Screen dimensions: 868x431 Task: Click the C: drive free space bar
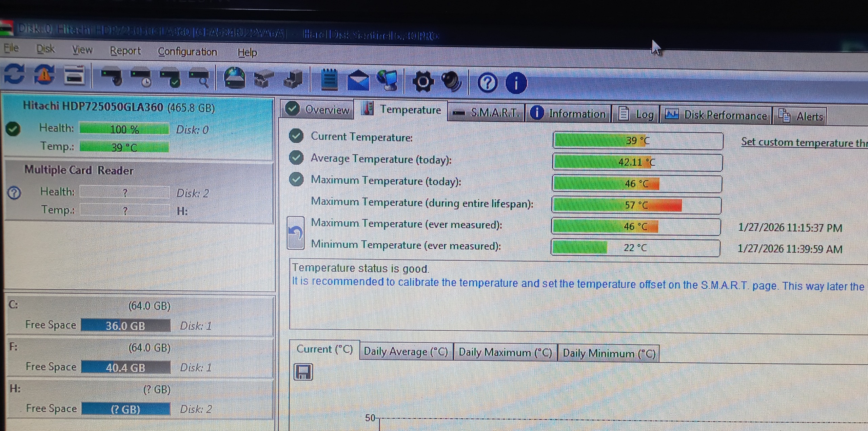coord(125,326)
